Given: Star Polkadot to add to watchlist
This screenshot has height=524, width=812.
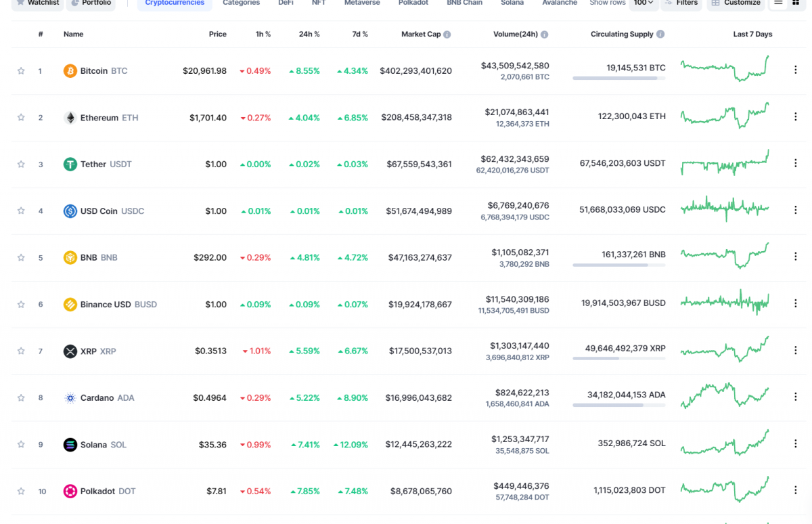Looking at the screenshot, I should (21, 491).
